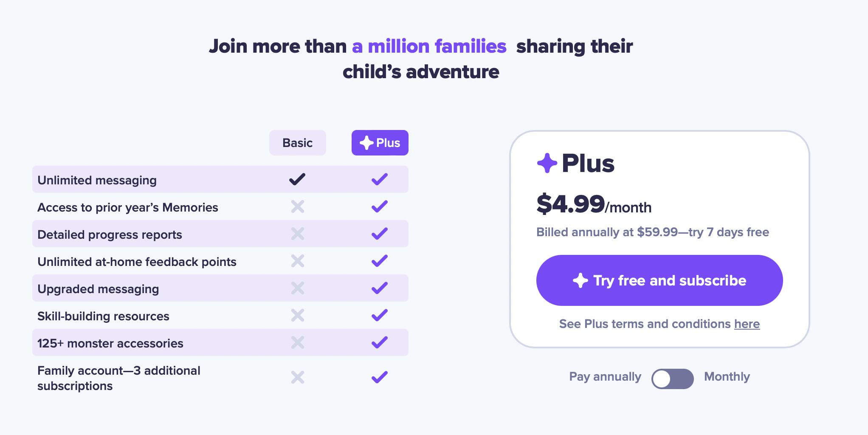Click the Plus checkmark for 125+ monster accessories
The width and height of the screenshot is (868, 435).
point(379,342)
